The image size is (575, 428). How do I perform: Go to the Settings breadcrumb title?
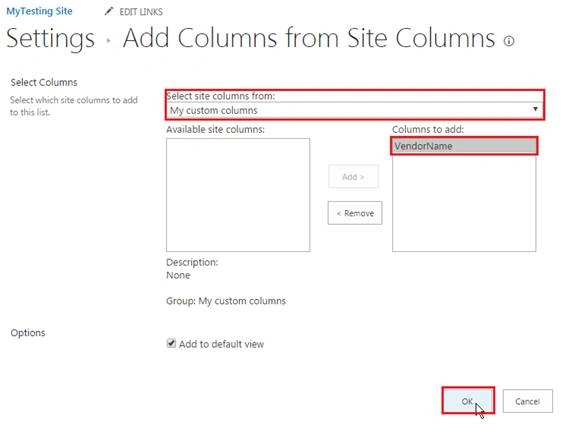(x=51, y=38)
